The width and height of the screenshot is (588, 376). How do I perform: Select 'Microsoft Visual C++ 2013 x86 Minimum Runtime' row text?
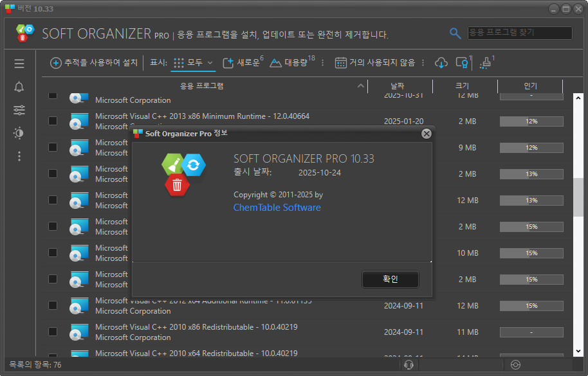click(x=202, y=116)
